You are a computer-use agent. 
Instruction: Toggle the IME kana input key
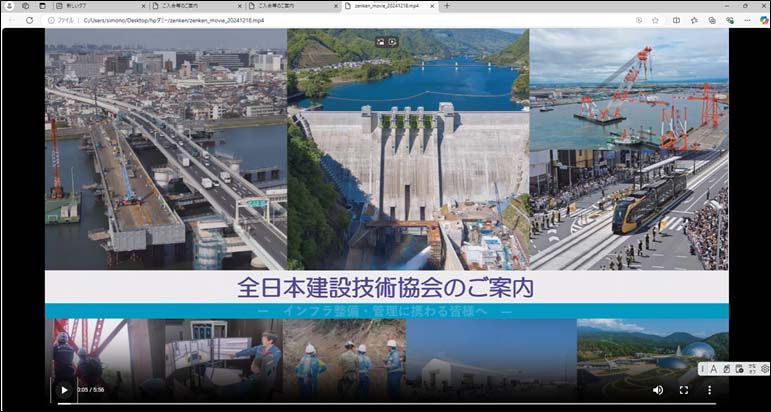752,369
